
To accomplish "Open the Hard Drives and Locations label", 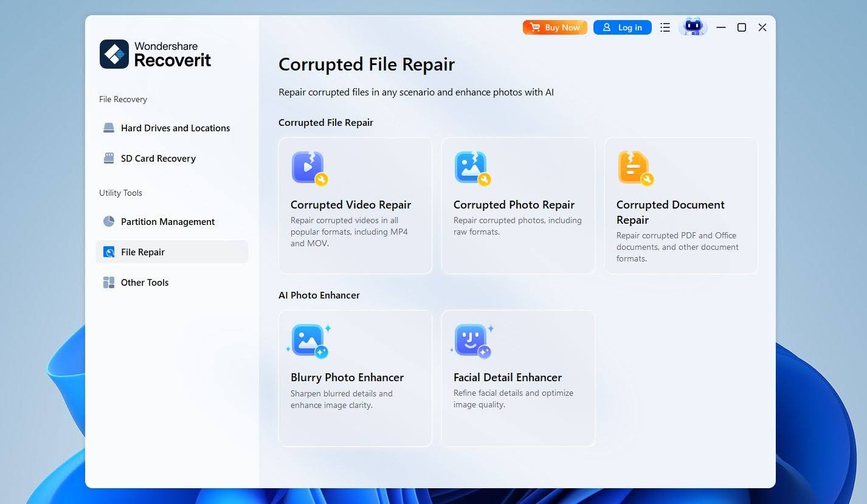I will [x=175, y=128].
